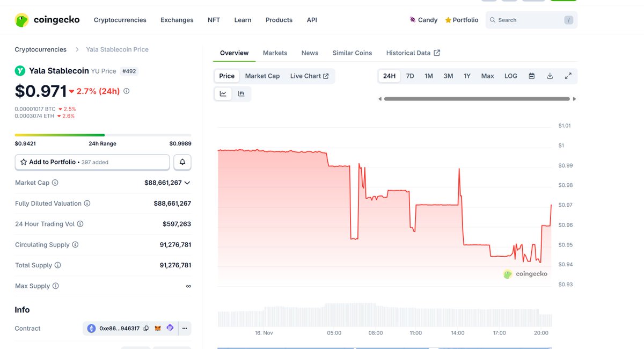
Task: Select the 24H time range
Action: coord(389,76)
